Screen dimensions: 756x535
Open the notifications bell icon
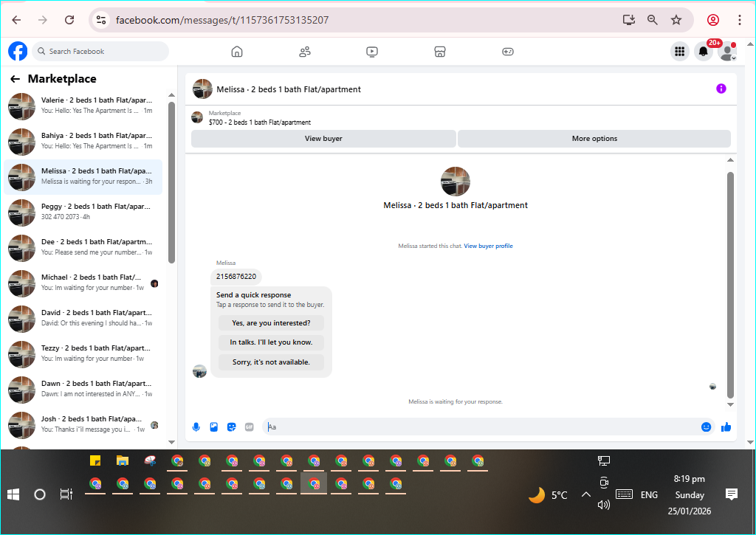tap(704, 51)
